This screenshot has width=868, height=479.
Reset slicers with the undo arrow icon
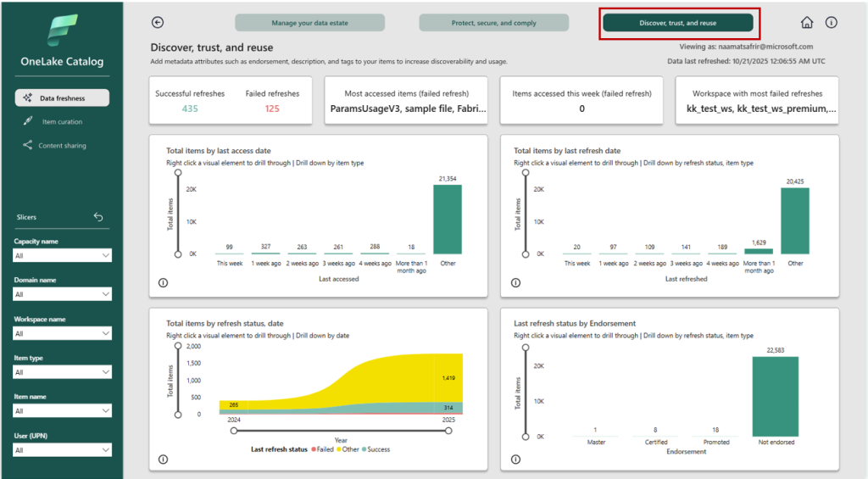(98, 217)
